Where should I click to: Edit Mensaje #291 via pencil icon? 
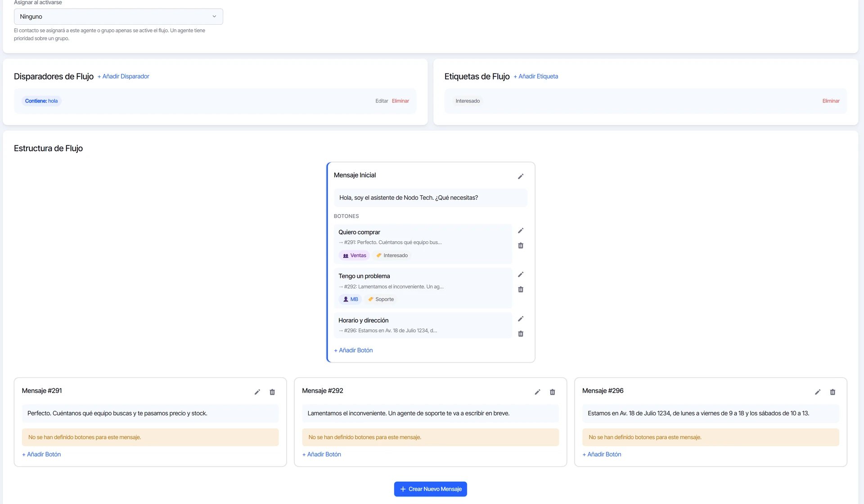(x=257, y=392)
